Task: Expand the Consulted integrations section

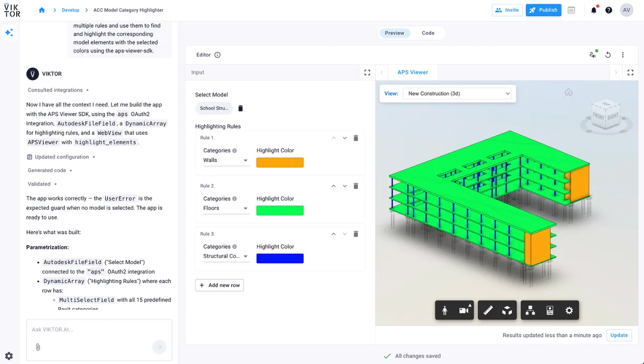Action: click(x=58, y=90)
